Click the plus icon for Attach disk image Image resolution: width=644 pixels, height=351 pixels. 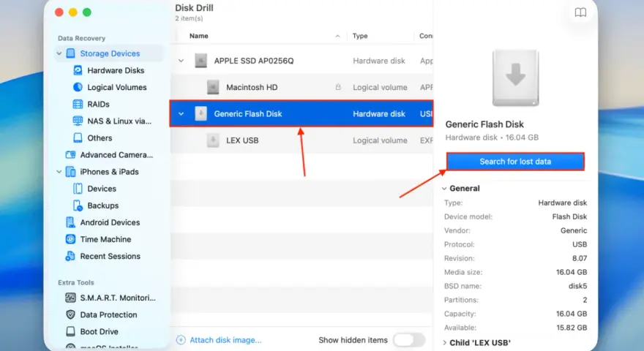[x=181, y=340]
